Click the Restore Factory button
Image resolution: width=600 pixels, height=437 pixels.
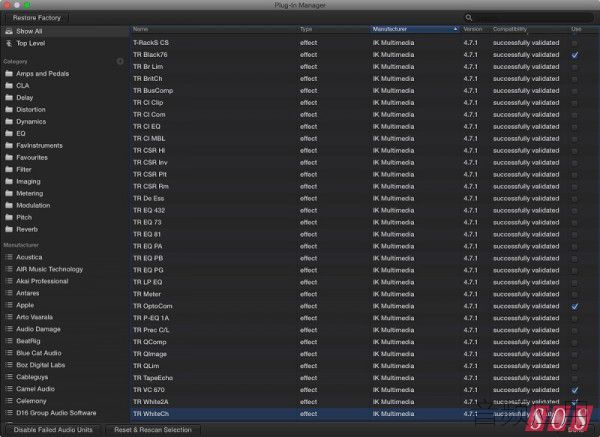tap(36, 18)
